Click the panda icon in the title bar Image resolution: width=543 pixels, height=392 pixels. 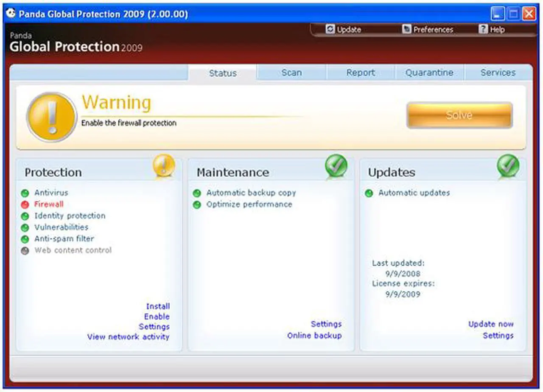[10, 14]
